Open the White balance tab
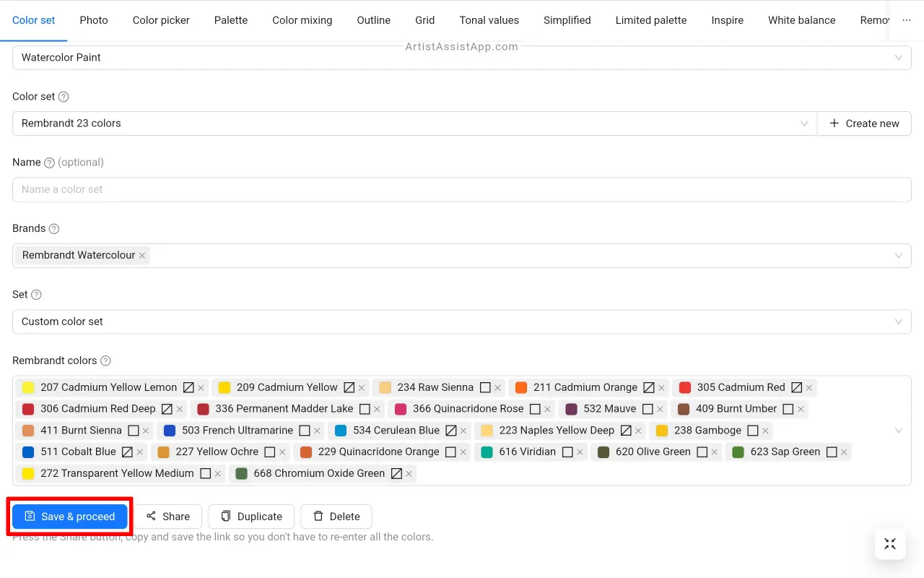 pos(802,20)
